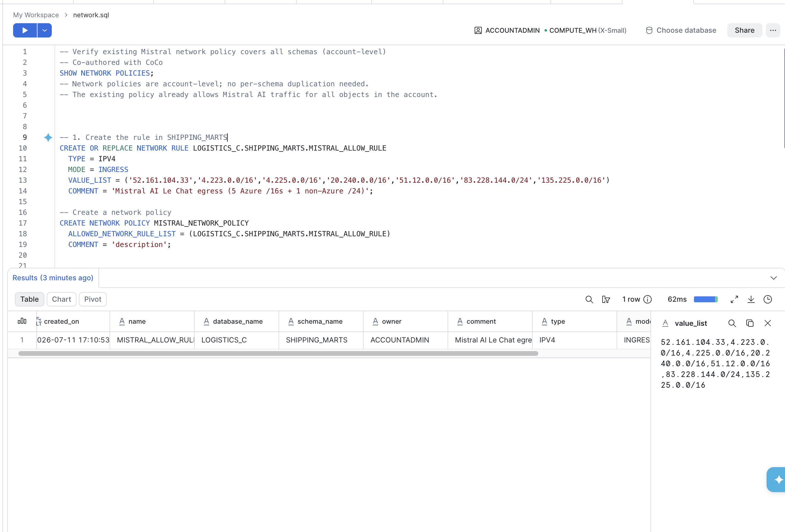Image resolution: width=785 pixels, height=532 pixels.
Task: Run the query with the play button
Action: pos(25,30)
